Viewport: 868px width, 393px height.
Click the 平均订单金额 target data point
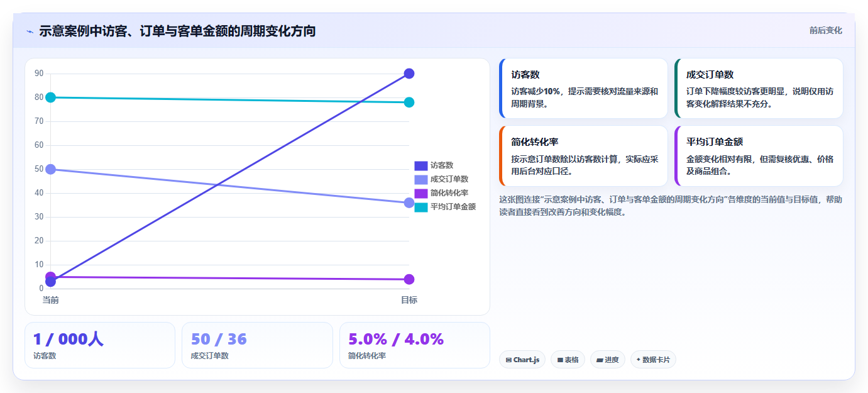[x=409, y=102]
